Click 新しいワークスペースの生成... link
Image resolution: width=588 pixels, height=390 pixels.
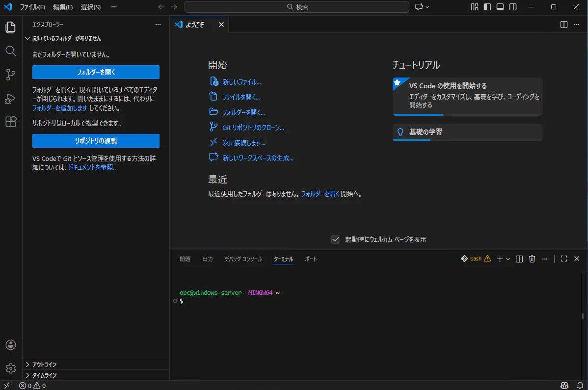pos(258,158)
